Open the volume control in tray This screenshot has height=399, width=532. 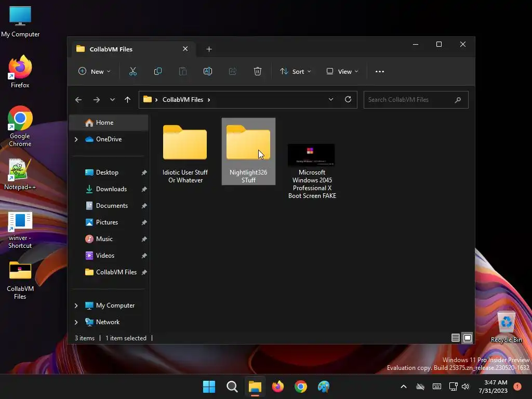pyautogui.click(x=465, y=387)
